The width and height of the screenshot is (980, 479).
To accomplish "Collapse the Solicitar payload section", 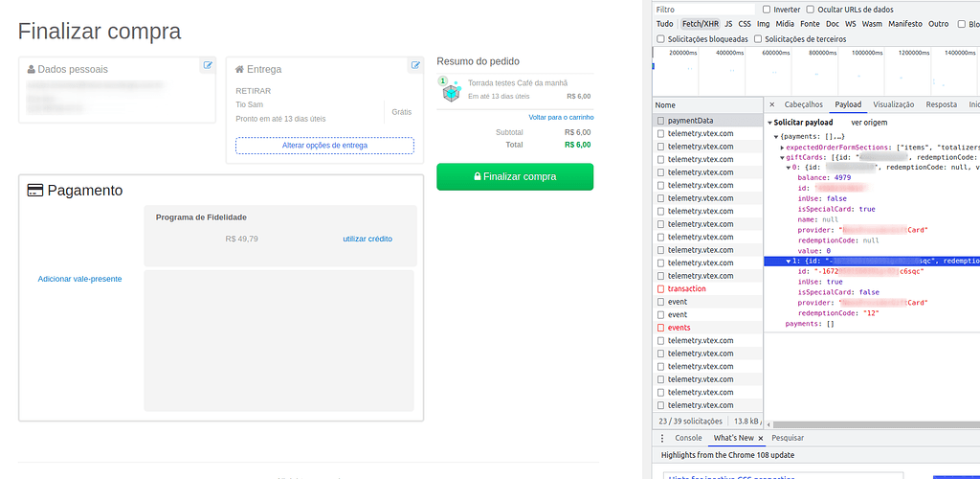I will pos(770,123).
